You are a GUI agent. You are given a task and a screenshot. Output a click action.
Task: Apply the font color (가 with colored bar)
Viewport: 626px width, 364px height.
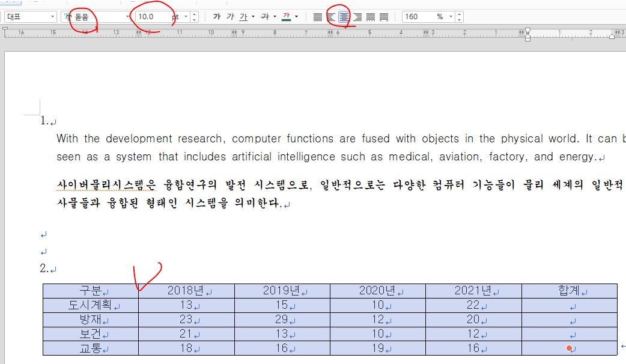286,17
